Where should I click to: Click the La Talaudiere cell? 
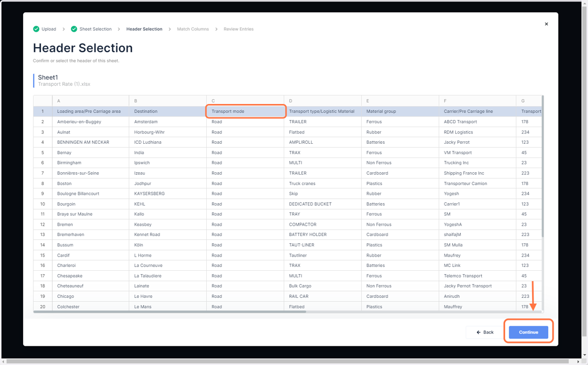168,276
